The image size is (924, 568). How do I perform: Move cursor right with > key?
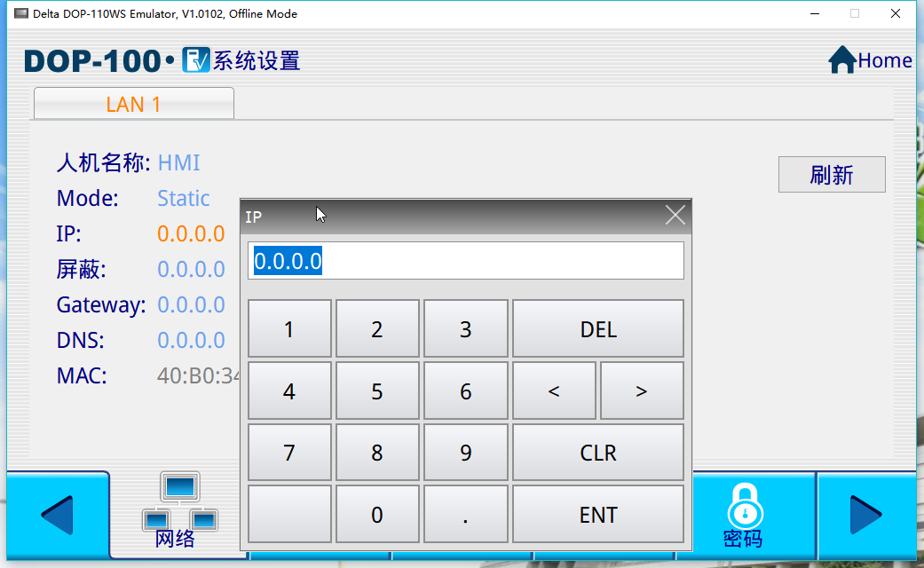642,390
